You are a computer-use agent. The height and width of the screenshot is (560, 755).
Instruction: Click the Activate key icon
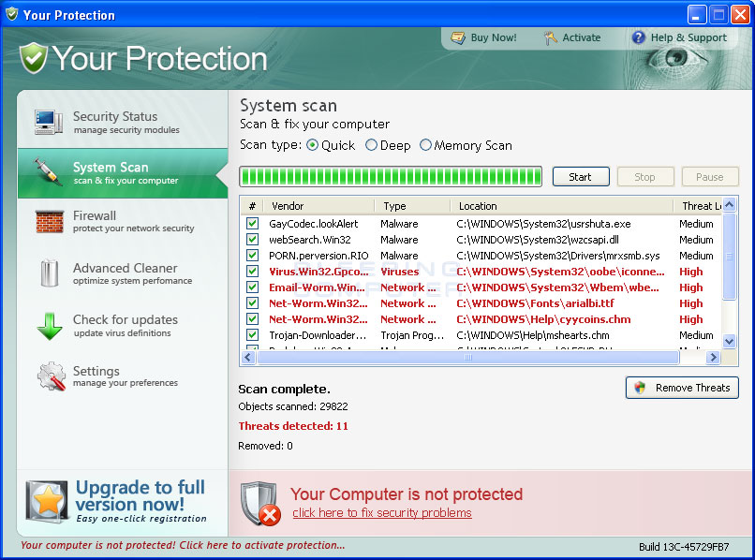coord(549,37)
